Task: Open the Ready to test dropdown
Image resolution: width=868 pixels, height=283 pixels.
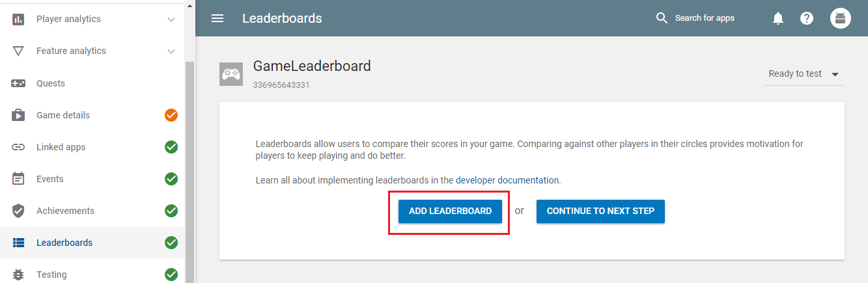Action: [804, 74]
